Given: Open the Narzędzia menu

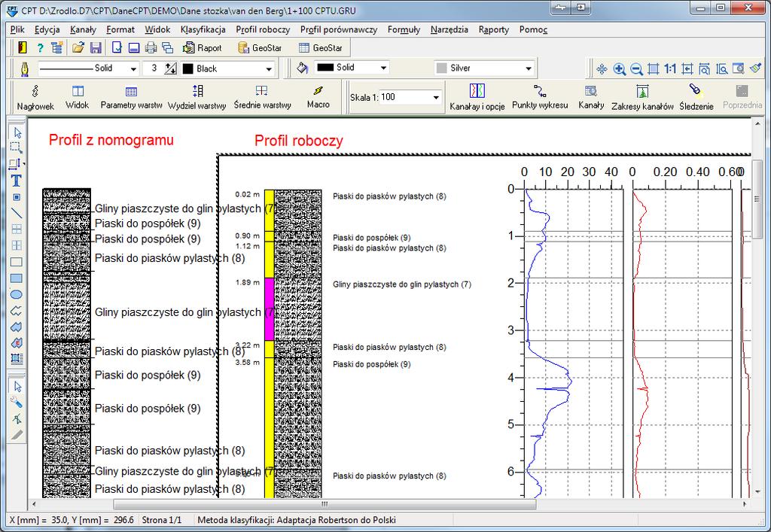Looking at the screenshot, I should 449,29.
